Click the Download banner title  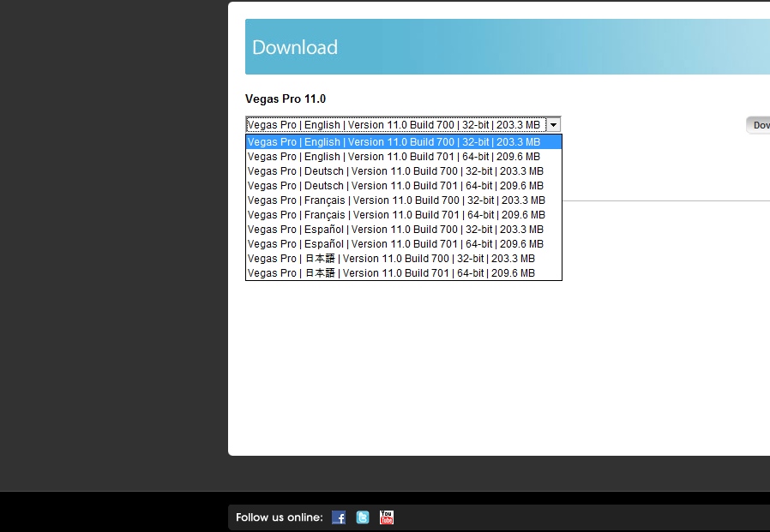pyautogui.click(x=295, y=47)
